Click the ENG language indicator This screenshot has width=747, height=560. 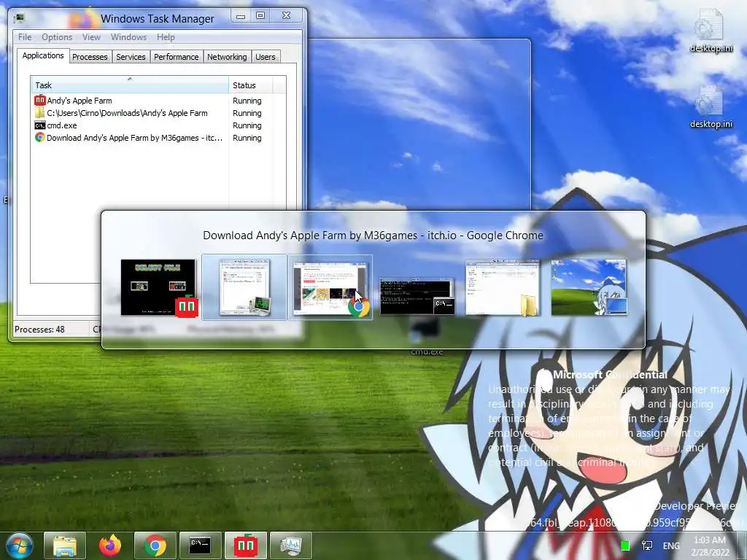(x=671, y=545)
